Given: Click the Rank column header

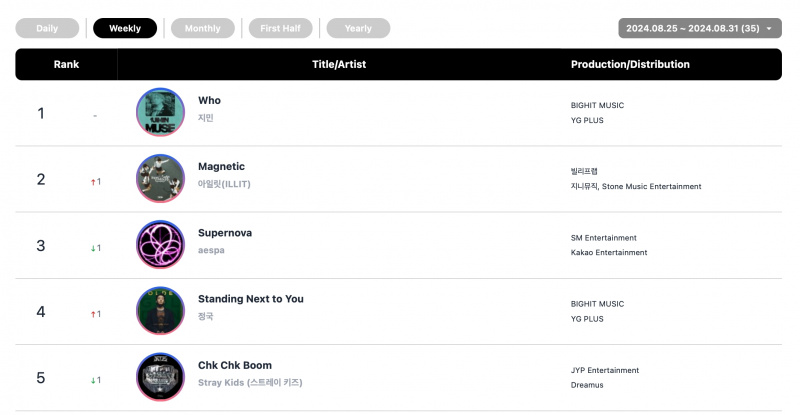Looking at the screenshot, I should [66, 64].
